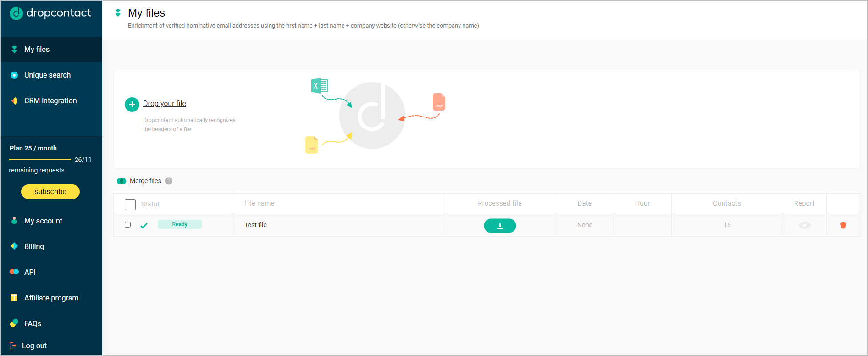
Task: Click the Affiliate program gift icon
Action: [14, 298]
